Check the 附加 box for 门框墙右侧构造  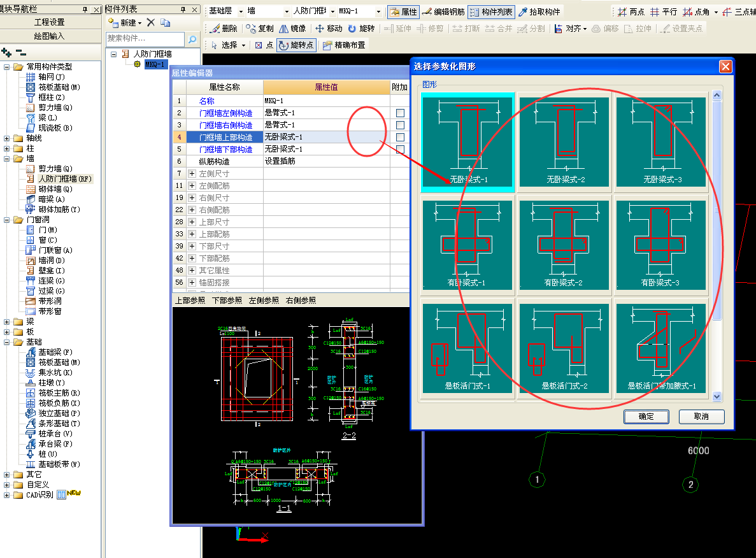point(400,125)
